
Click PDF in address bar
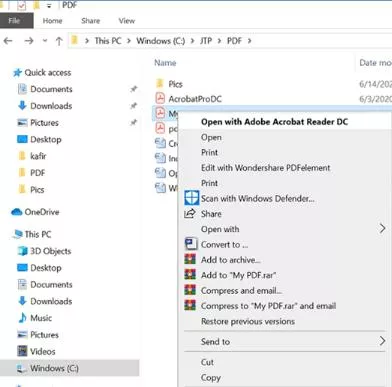click(234, 41)
